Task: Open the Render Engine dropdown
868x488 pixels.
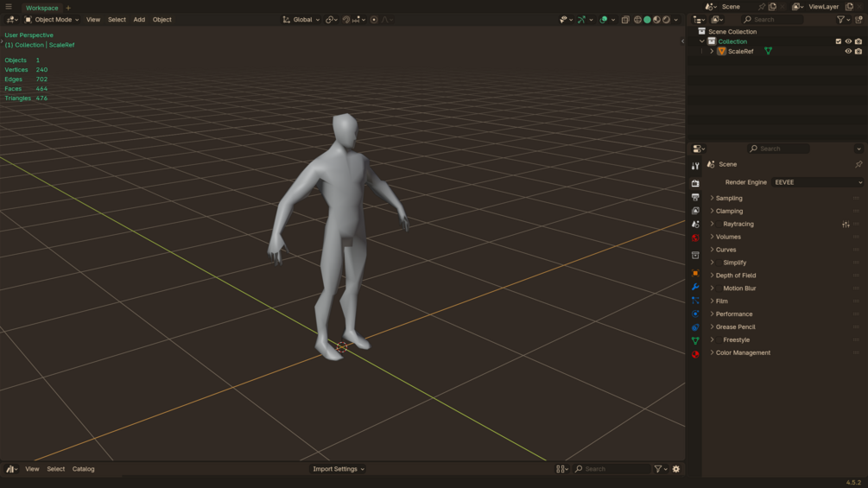Action: pyautogui.click(x=818, y=182)
